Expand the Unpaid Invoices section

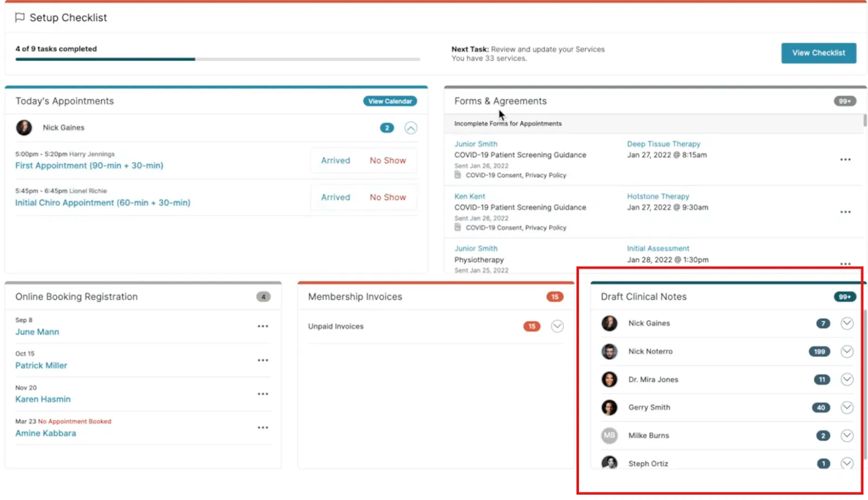point(557,326)
